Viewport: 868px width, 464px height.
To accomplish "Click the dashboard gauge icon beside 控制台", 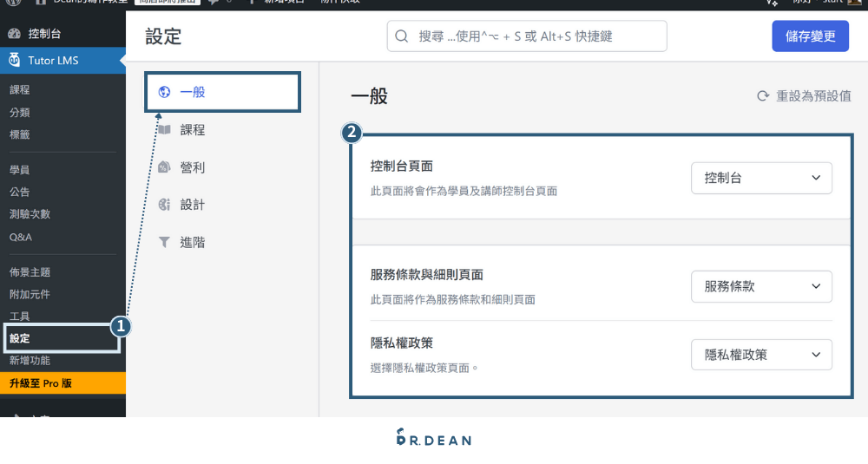I will 15,34.
